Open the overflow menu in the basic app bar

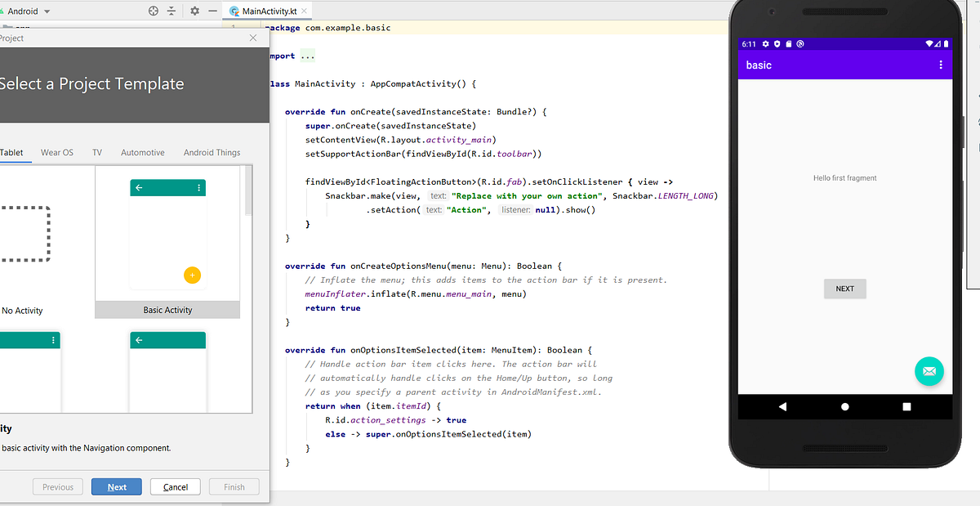941,65
